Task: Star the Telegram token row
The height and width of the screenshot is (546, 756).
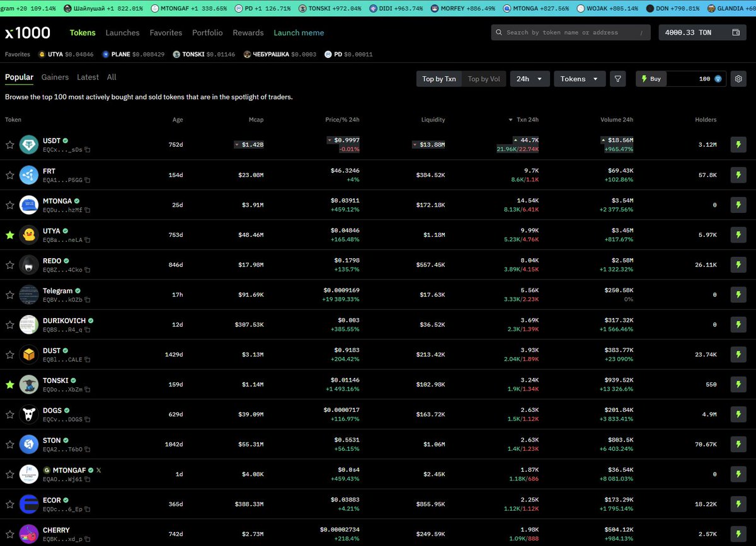Action: tap(9, 294)
